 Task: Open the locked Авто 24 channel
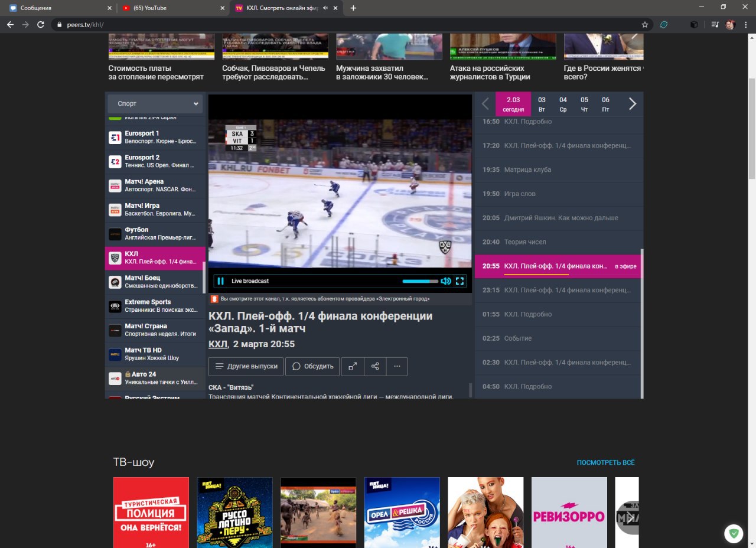(155, 379)
